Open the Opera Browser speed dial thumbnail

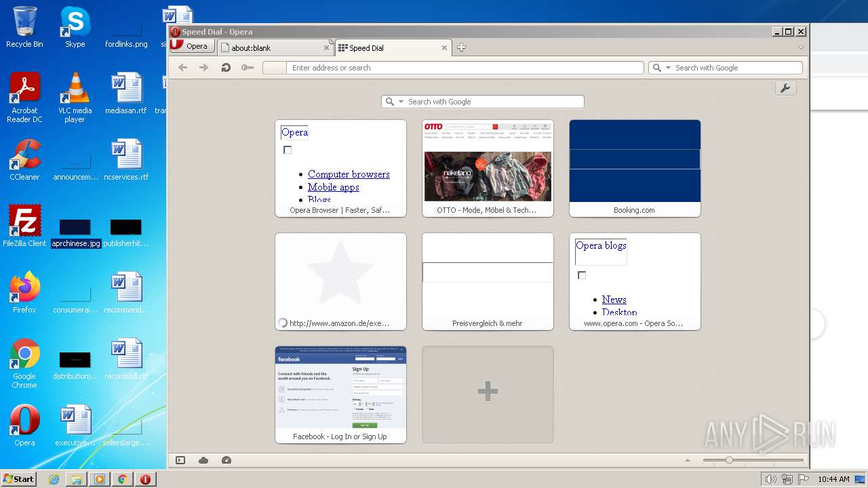click(x=340, y=168)
